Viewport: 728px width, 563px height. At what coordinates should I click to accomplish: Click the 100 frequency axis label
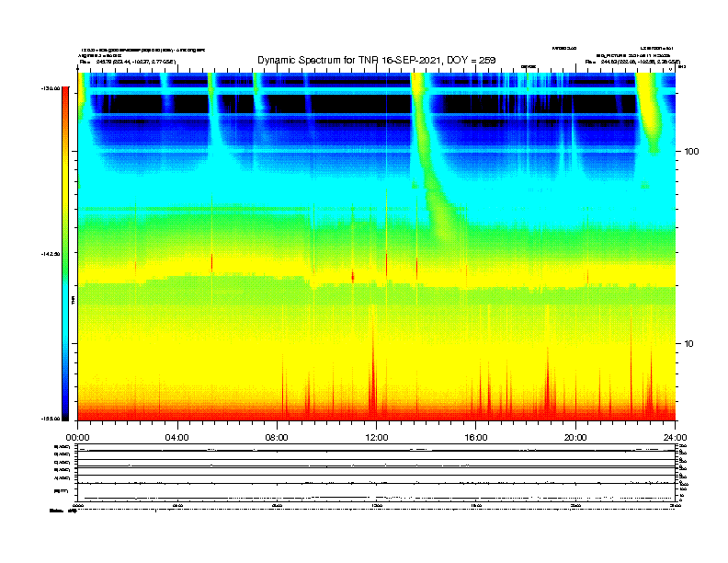coord(691,152)
